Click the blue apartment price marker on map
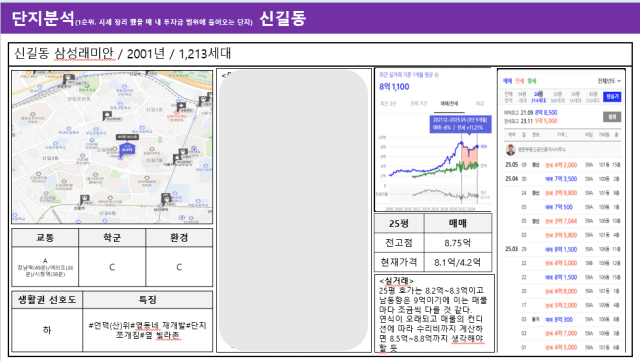This screenshot has width=640, height=361. click(127, 149)
